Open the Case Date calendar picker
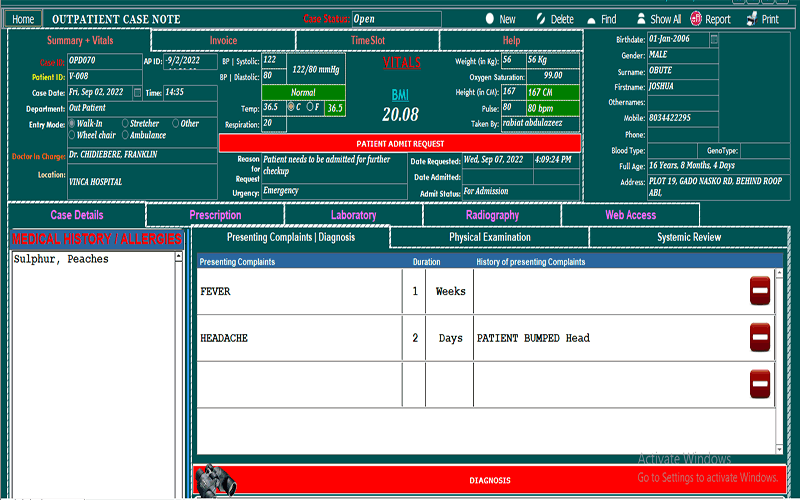The image size is (800, 500). point(138,93)
